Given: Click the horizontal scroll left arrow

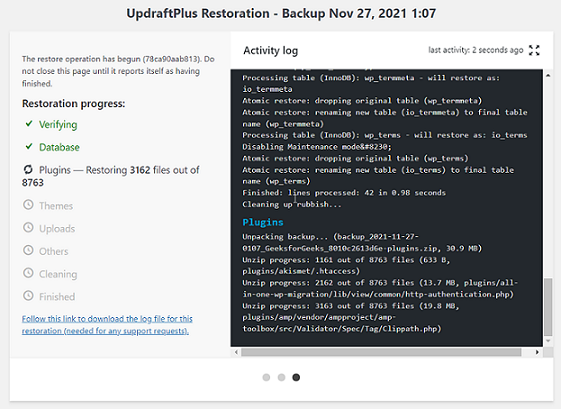Looking at the screenshot, I should (x=236, y=352).
